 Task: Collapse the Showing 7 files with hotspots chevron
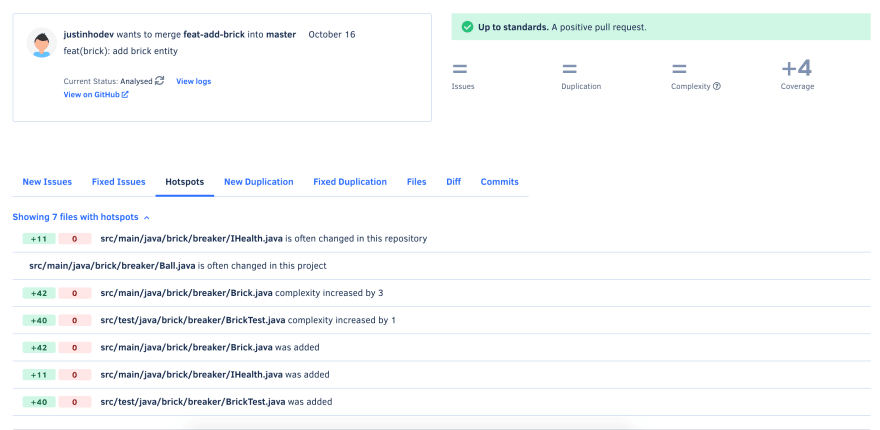click(146, 217)
